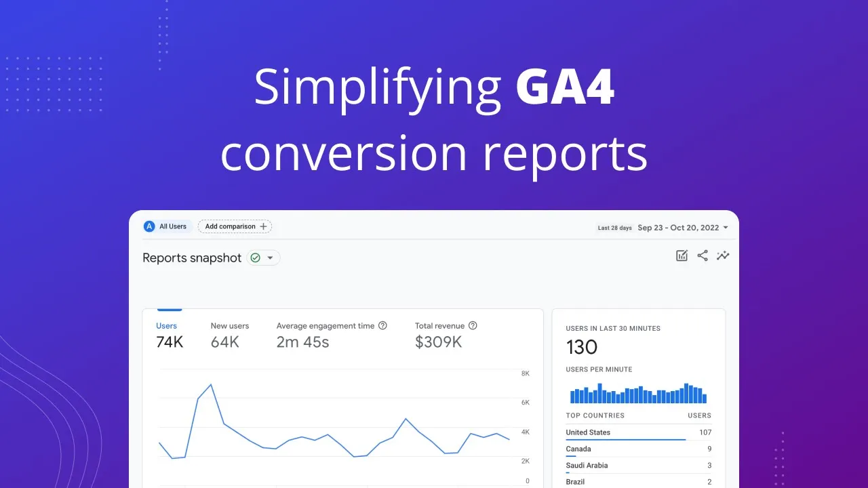
Task: Open the Sep 23 - Oct 20, 2022 date range dropdown
Action: [x=683, y=228]
